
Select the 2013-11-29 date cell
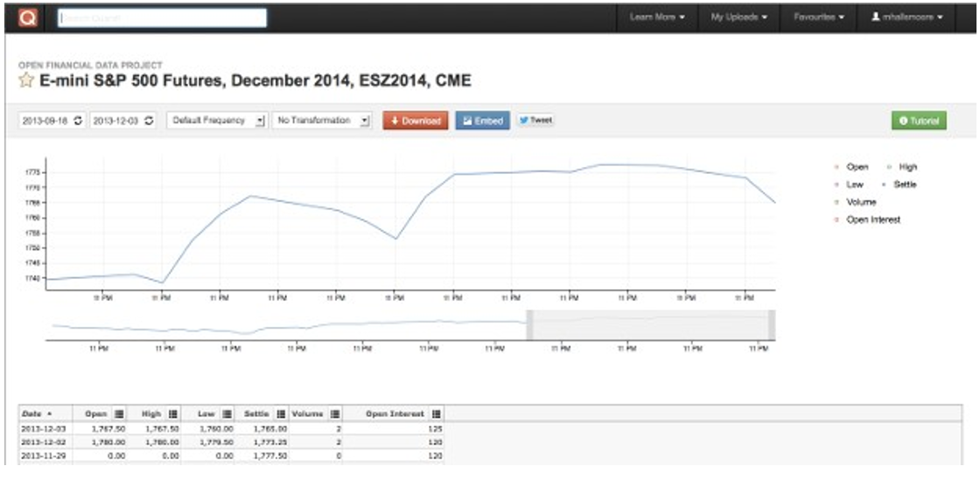(45, 456)
